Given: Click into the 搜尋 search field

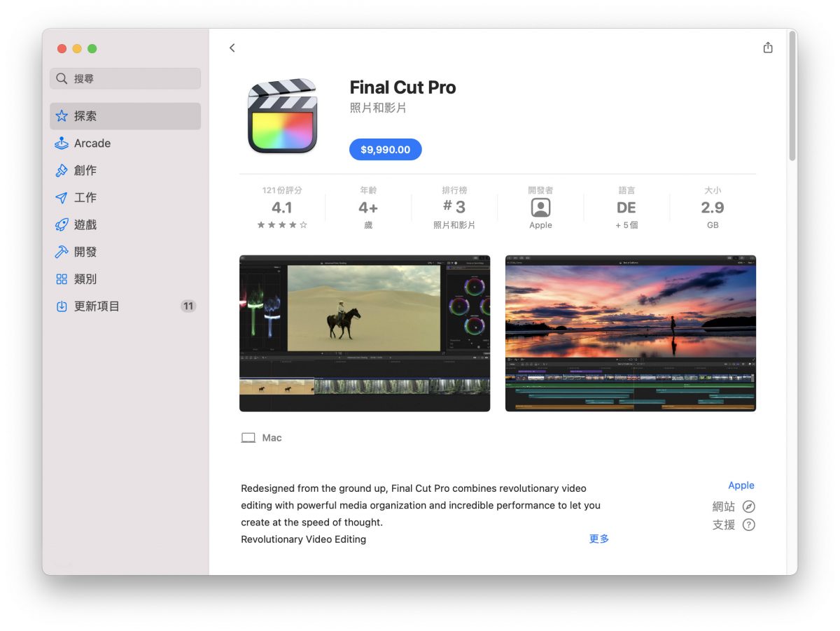Looking at the screenshot, I should coord(125,78).
